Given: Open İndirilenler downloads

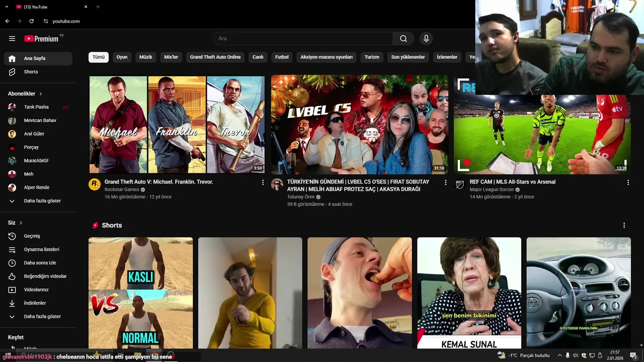Looking at the screenshot, I should [38, 303].
